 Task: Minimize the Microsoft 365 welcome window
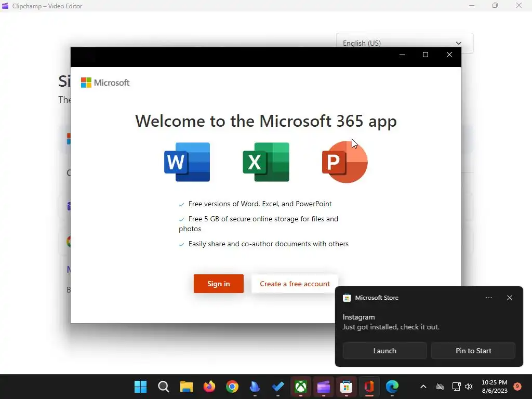tap(402, 55)
